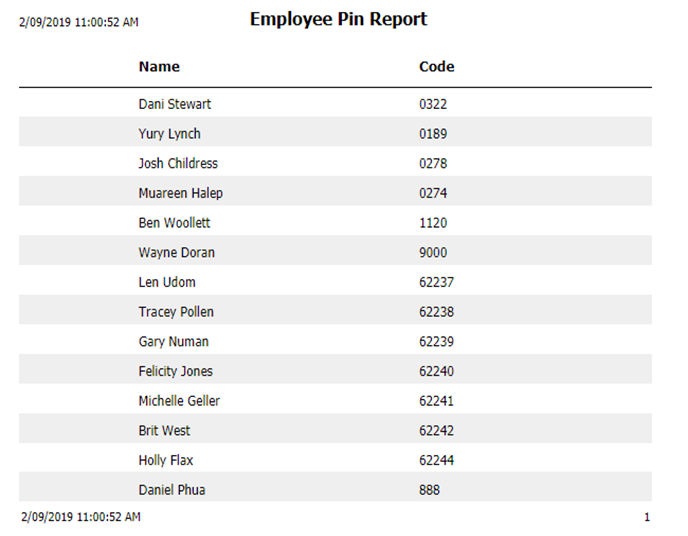Image resolution: width=688 pixels, height=536 pixels.
Task: Select the Muareen Halep entry
Action: tap(180, 193)
